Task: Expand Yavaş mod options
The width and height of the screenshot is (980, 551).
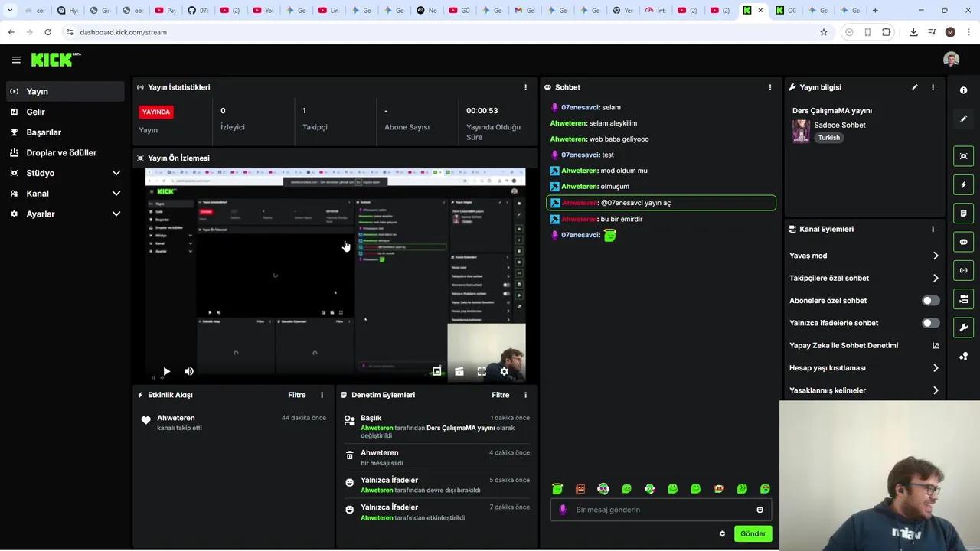Action: pos(936,256)
